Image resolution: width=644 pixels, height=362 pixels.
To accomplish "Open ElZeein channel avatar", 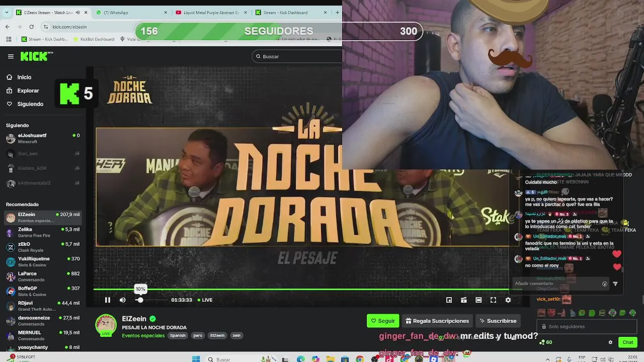I will 106,325.
